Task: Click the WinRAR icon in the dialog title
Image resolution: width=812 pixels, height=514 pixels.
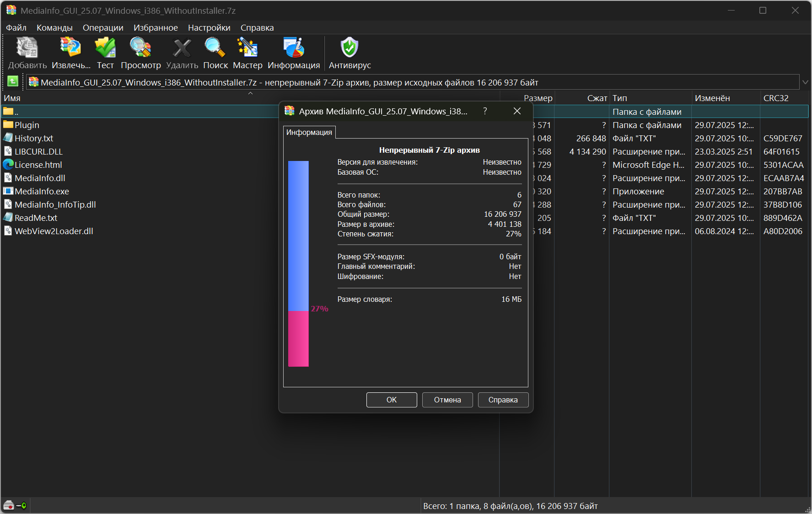Action: pyautogui.click(x=290, y=111)
